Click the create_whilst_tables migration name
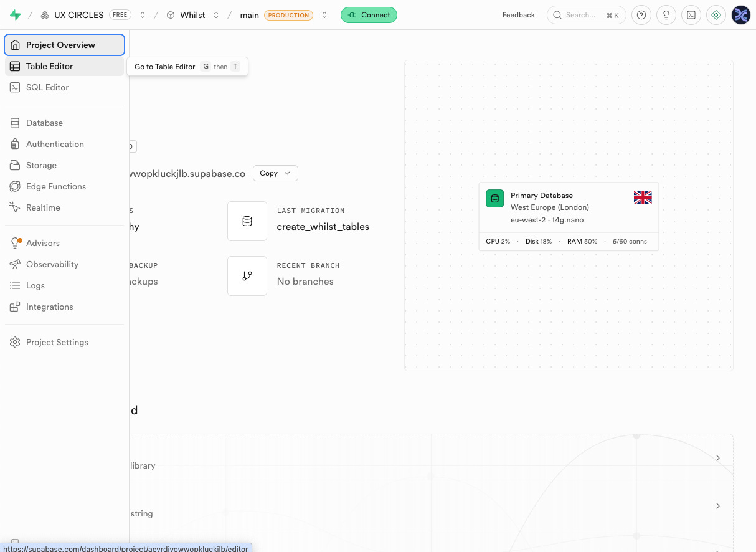Image resolution: width=756 pixels, height=552 pixels. (323, 227)
